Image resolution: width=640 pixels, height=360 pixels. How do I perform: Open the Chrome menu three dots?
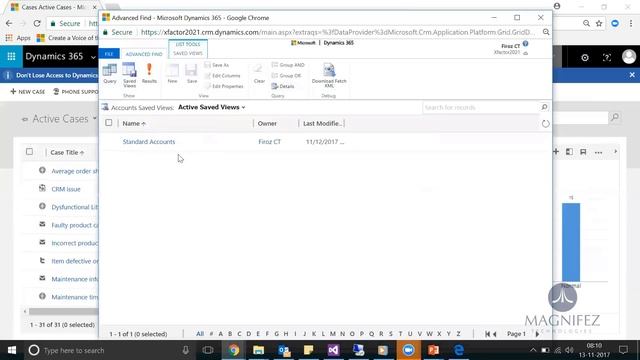click(631, 24)
